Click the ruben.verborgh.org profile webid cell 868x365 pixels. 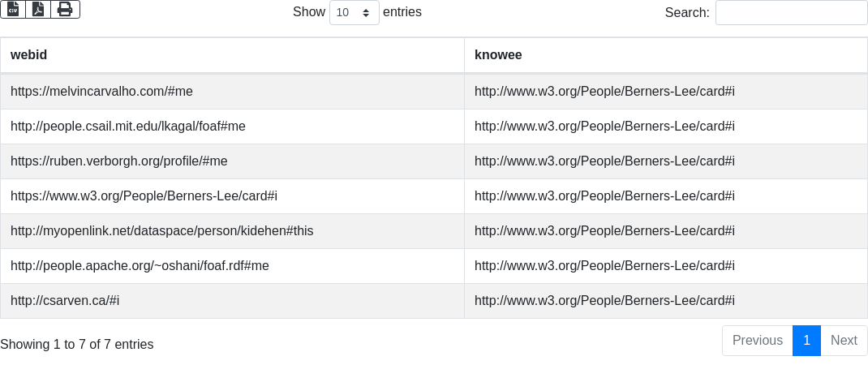[118, 161]
